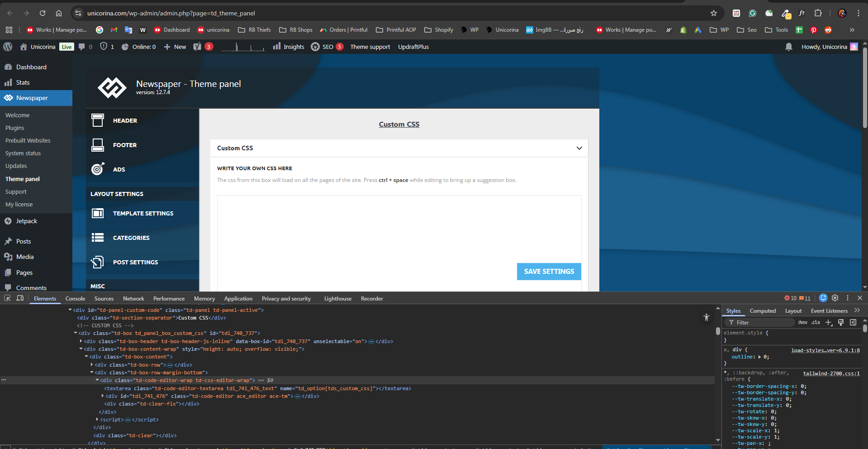This screenshot has height=449, width=868.
Task: Show hidden bookmarks overflow chevron
Action: click(852, 30)
